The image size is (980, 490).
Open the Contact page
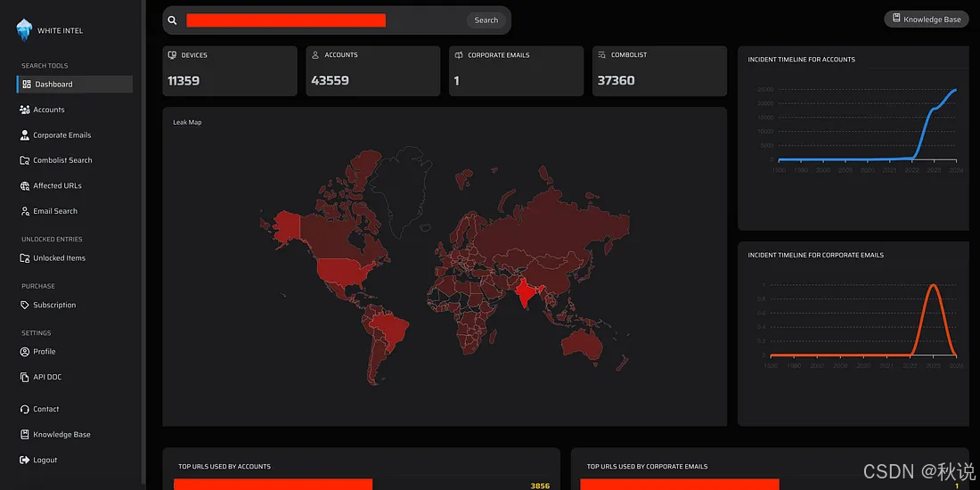[45, 410]
